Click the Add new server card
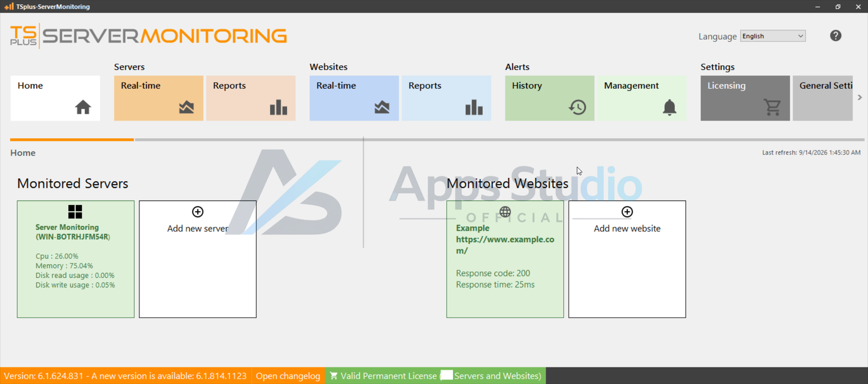 click(197, 259)
